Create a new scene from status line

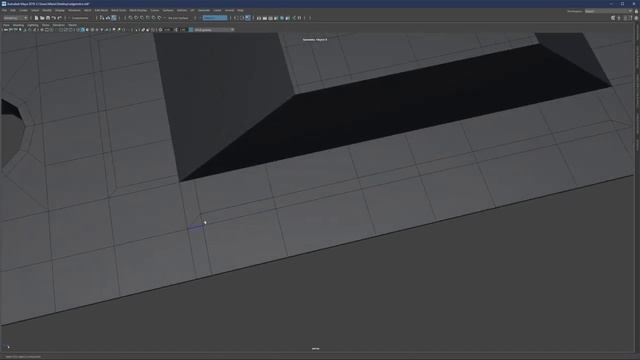pos(36,18)
